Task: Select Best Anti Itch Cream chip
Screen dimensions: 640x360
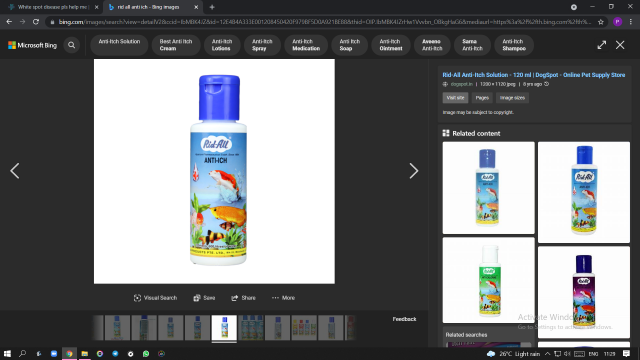Action: click(x=176, y=44)
